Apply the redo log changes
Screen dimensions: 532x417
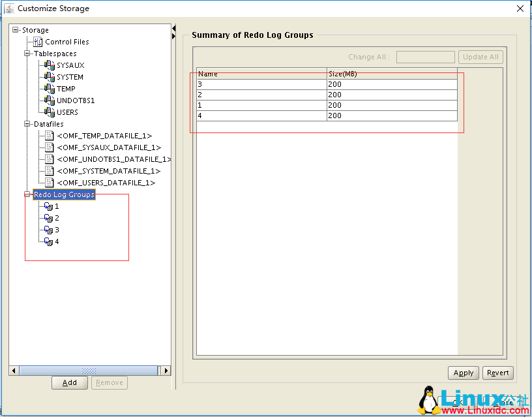click(x=463, y=372)
